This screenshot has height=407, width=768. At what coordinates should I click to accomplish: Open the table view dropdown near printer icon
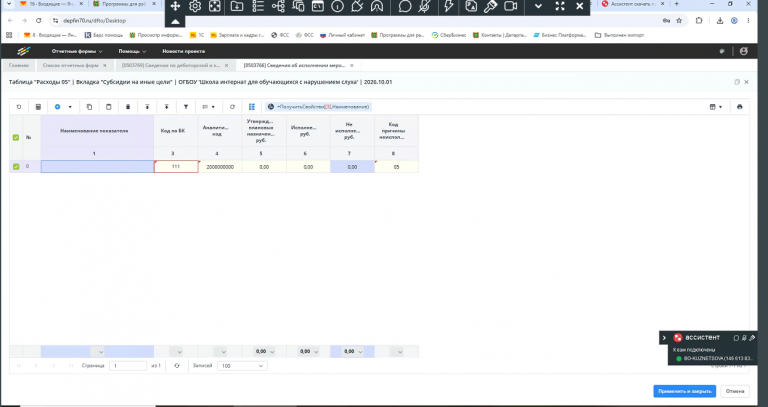tap(716, 107)
